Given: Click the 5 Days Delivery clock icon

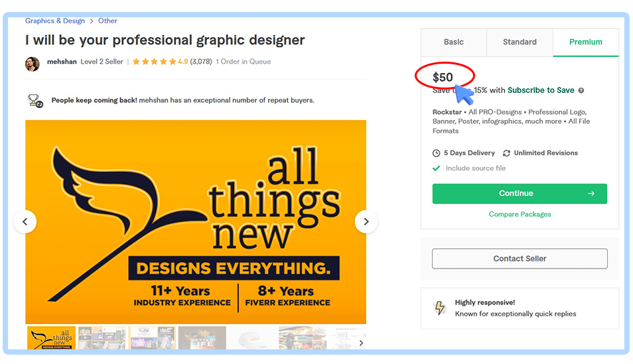Looking at the screenshot, I should point(437,153).
